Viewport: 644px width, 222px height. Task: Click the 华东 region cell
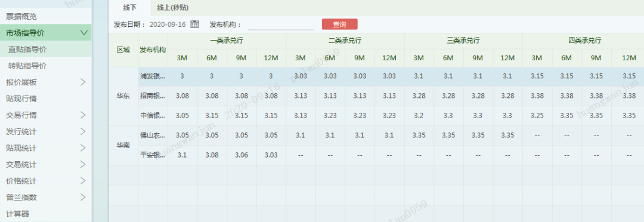pos(123,97)
